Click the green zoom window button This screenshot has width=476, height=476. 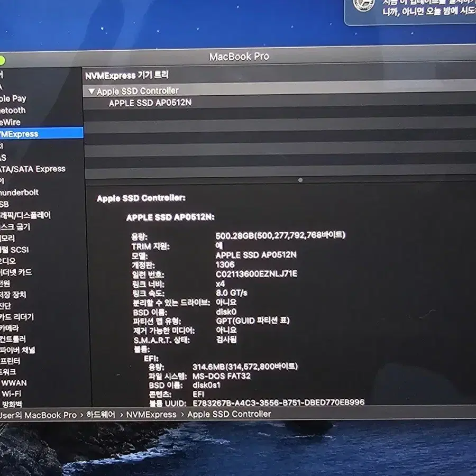click(x=2, y=61)
